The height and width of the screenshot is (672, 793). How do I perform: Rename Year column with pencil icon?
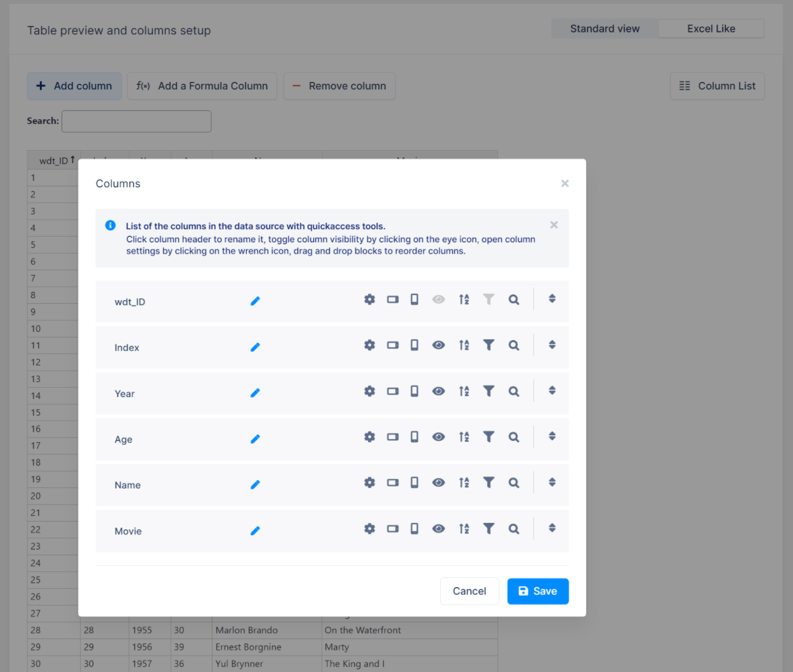(x=255, y=393)
